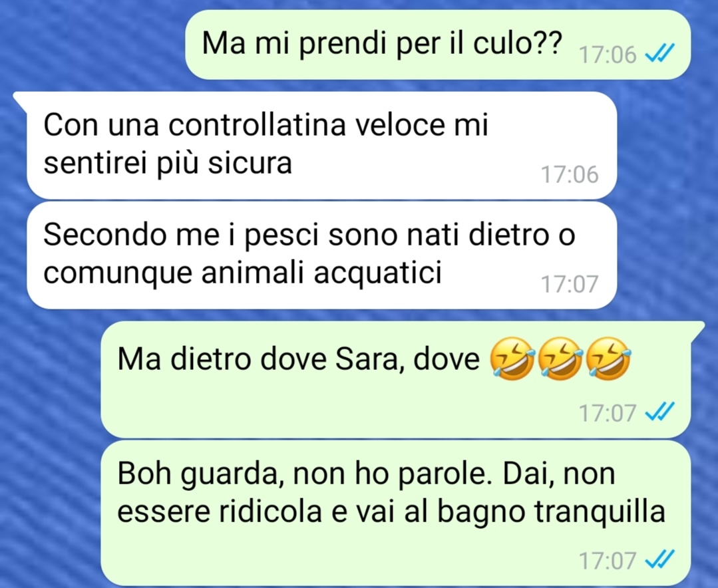This screenshot has width=718, height=588.
Task: Select the 'Con una controllatina veloce' message bubble
Action: click(x=322, y=145)
